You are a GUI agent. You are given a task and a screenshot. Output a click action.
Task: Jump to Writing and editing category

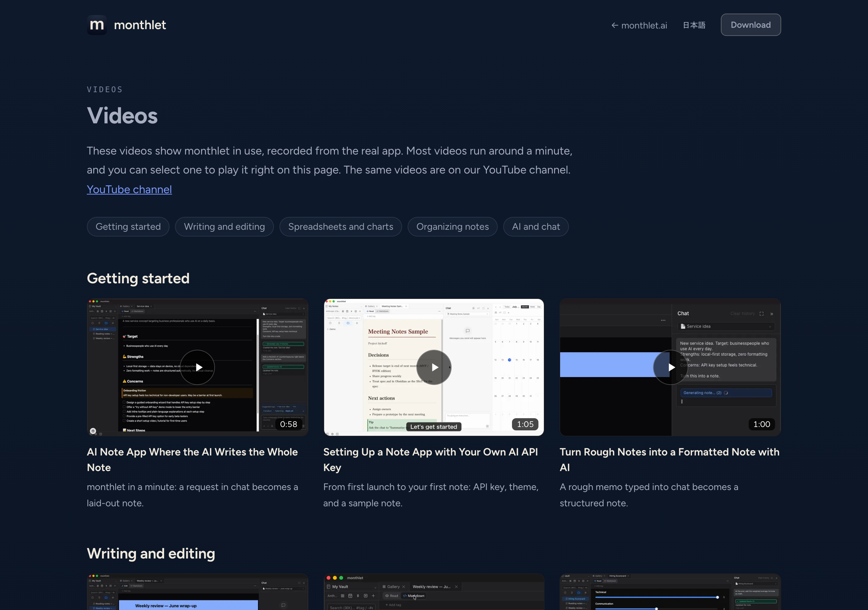tap(224, 227)
